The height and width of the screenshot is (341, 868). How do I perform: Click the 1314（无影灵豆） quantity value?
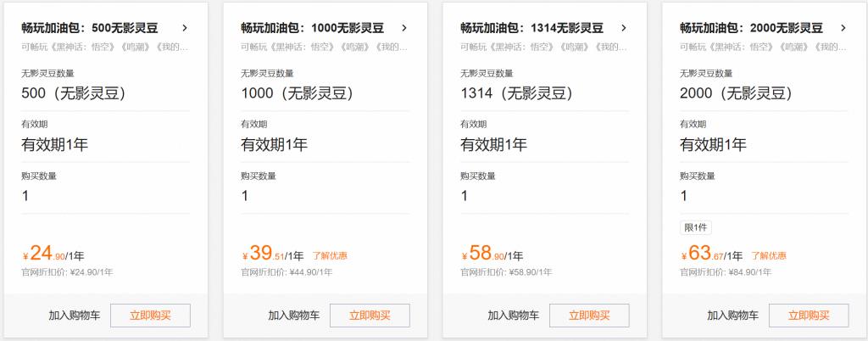click(x=516, y=93)
